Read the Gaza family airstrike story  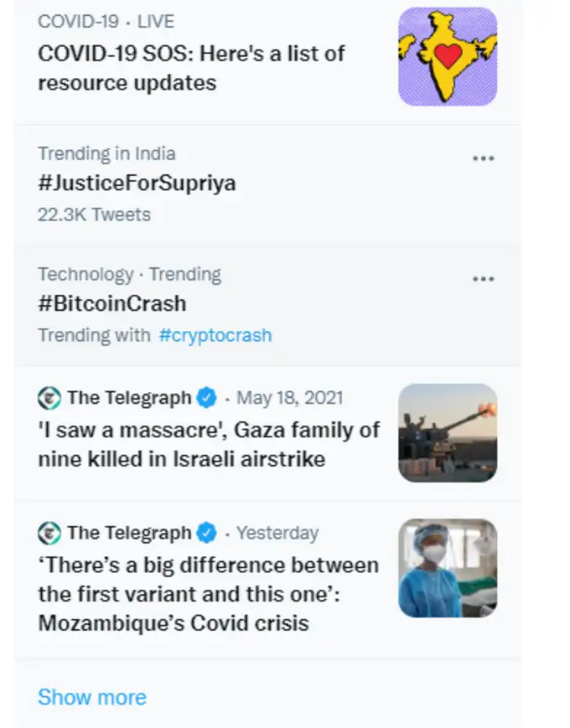click(x=208, y=445)
